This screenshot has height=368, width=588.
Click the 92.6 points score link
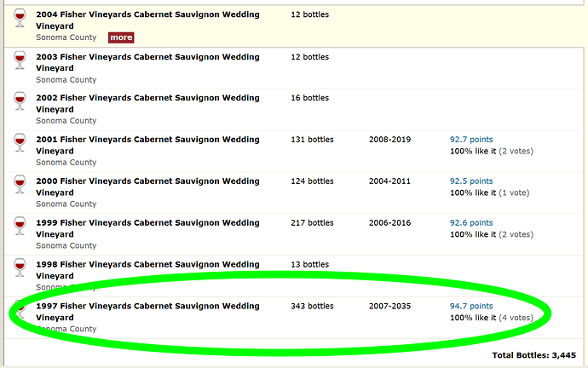coord(471,222)
